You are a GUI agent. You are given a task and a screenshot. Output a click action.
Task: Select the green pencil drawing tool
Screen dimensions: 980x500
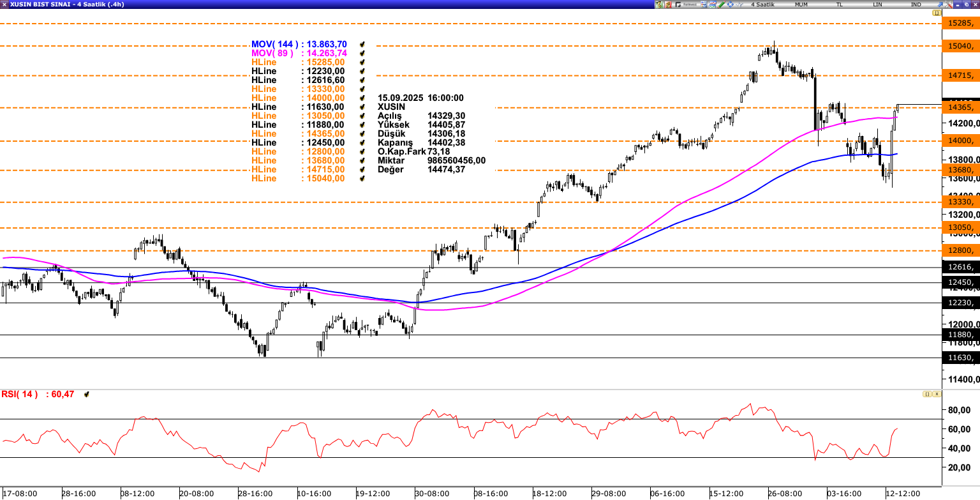point(721,4)
